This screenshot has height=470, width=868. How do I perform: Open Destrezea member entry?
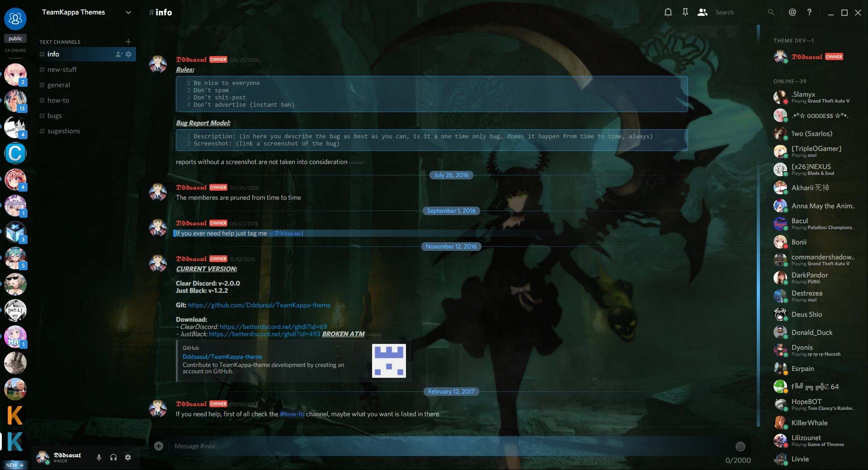tap(814, 296)
